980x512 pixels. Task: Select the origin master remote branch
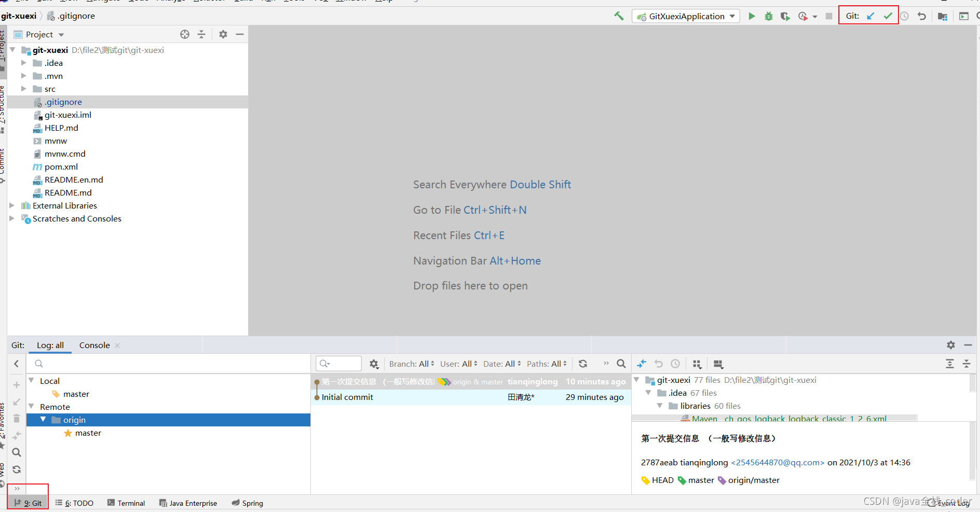83,433
